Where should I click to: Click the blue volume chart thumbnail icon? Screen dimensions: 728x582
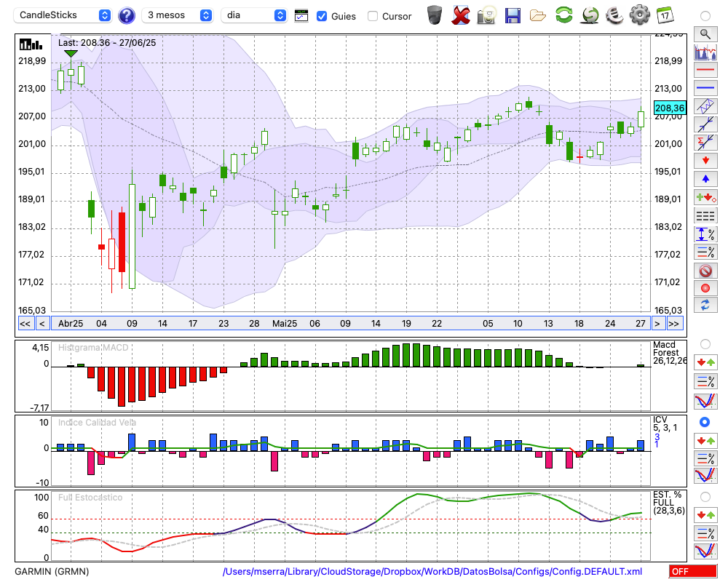coord(705,52)
